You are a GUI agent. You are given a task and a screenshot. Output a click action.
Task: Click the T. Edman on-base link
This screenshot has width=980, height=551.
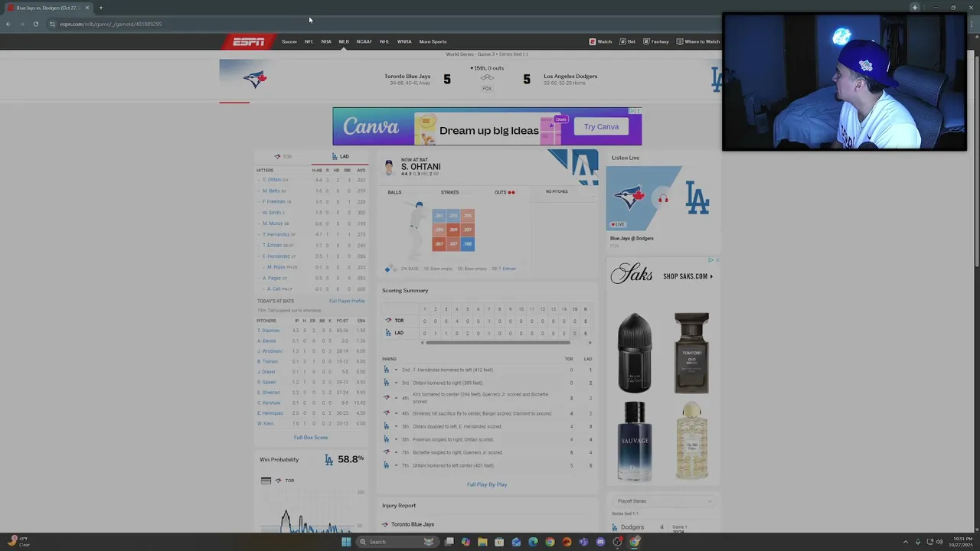[507, 269]
